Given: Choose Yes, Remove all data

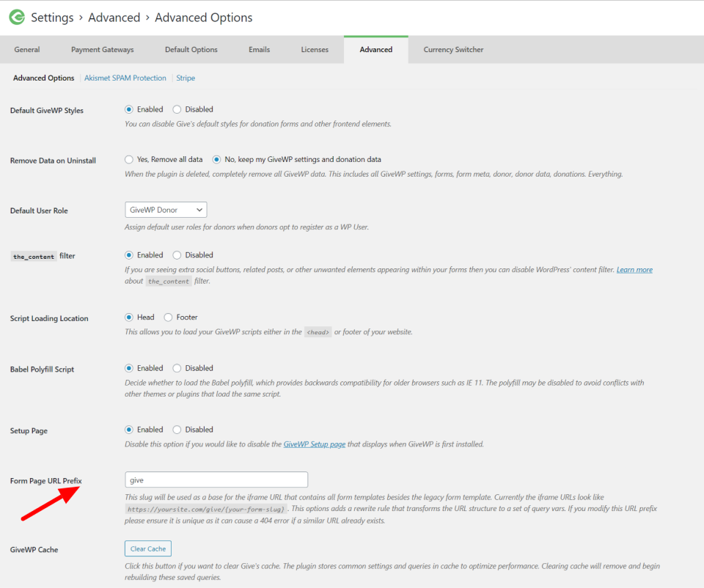Looking at the screenshot, I should point(129,159).
